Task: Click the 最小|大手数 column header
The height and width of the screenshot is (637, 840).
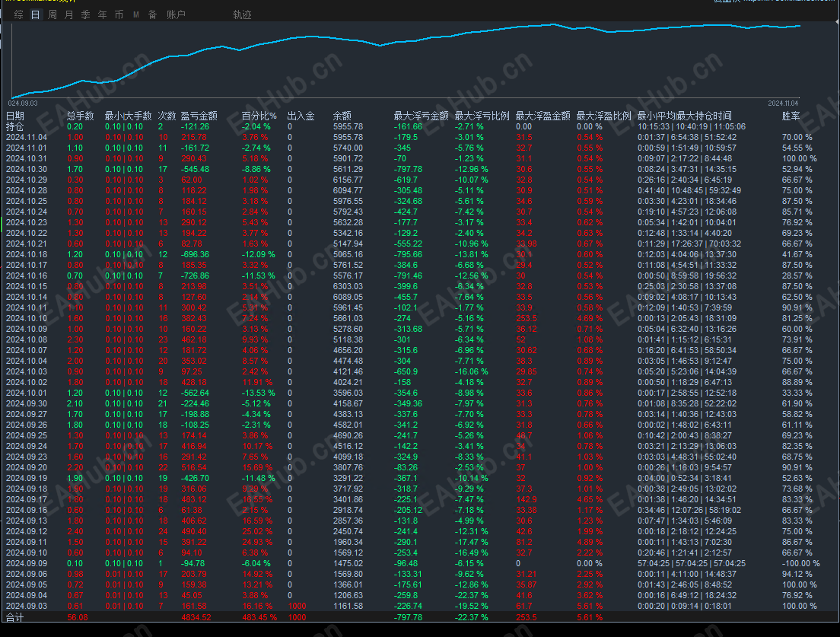Action: coord(128,116)
